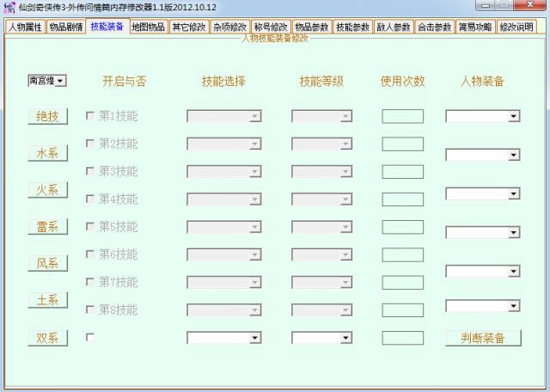Image resolution: width=550 pixels, height=392 pixels.
Task: Tick the 第6技能 checkbox
Action: point(90,254)
